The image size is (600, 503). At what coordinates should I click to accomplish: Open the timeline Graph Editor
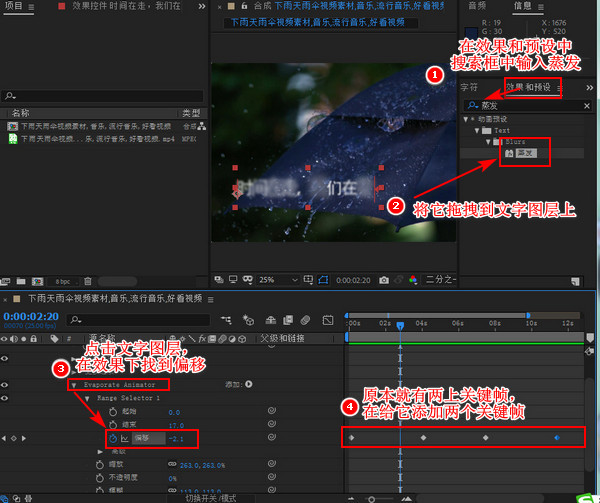coord(328,320)
